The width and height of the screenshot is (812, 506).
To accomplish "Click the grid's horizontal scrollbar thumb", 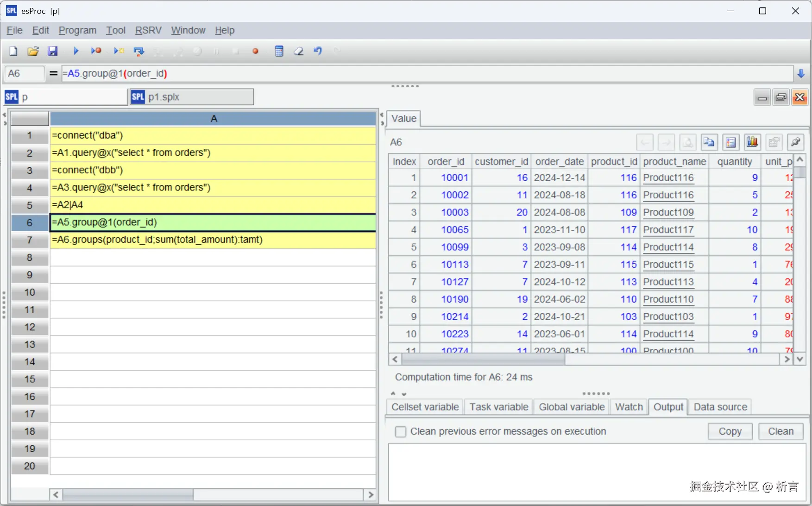I will [x=128, y=494].
